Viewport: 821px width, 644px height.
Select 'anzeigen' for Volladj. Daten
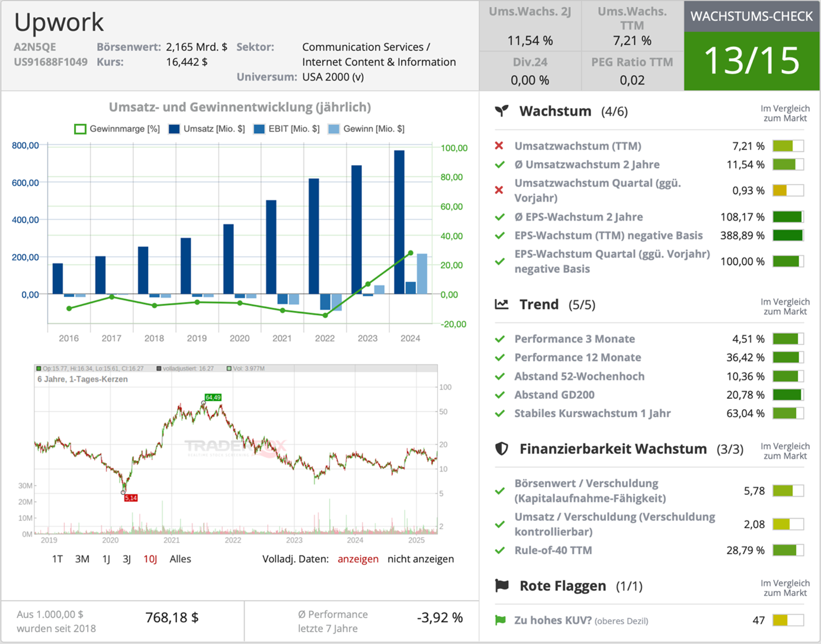pos(358,559)
